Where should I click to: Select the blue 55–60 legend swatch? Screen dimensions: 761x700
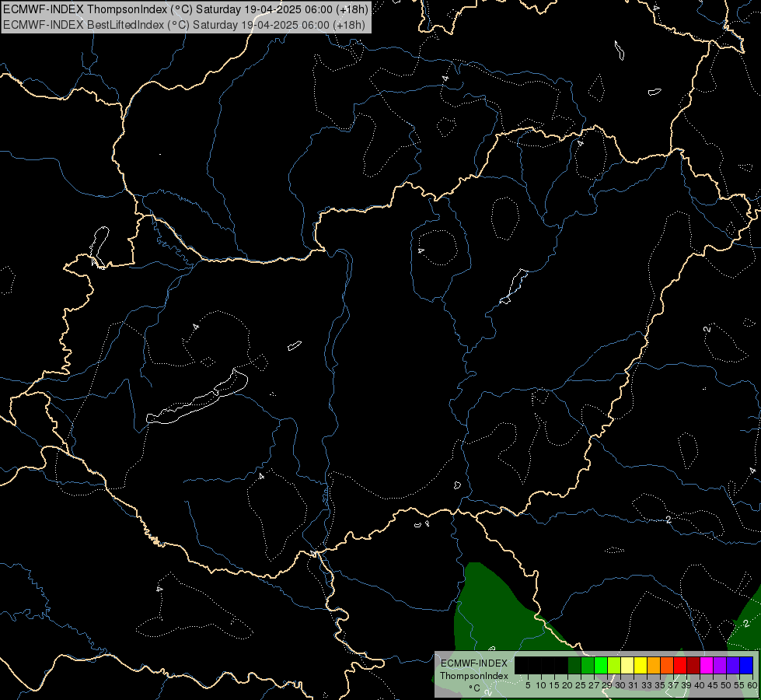[x=746, y=665]
